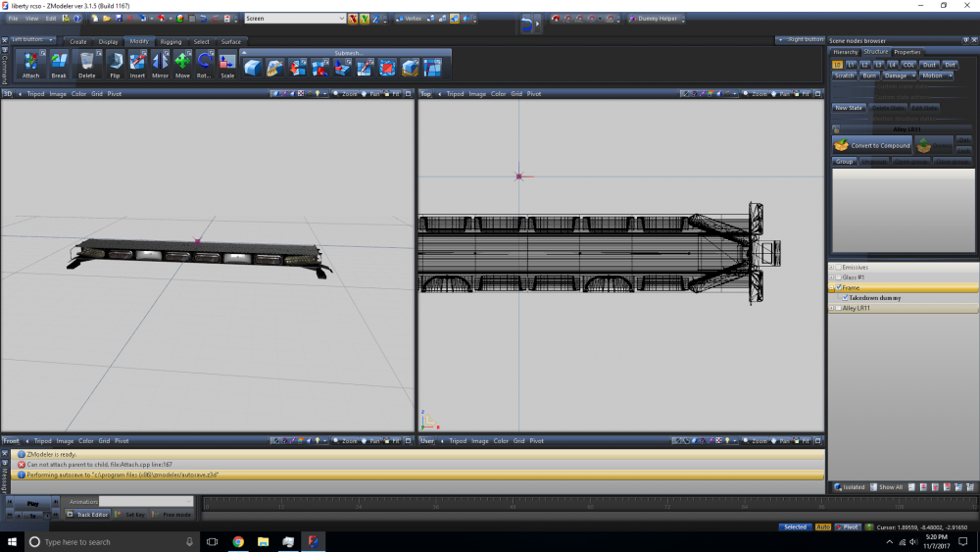
Task: Click the Convert to Compound button
Action: coord(871,145)
